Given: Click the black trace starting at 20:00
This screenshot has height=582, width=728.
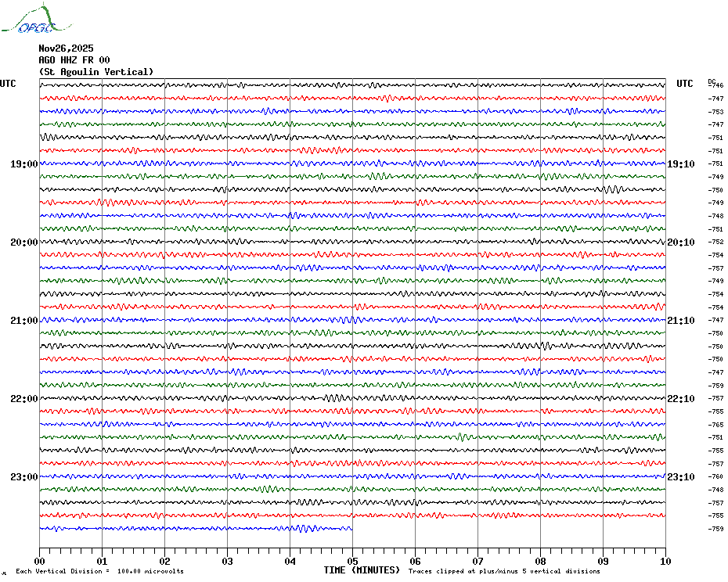Looking at the screenshot, I should (x=353, y=242).
